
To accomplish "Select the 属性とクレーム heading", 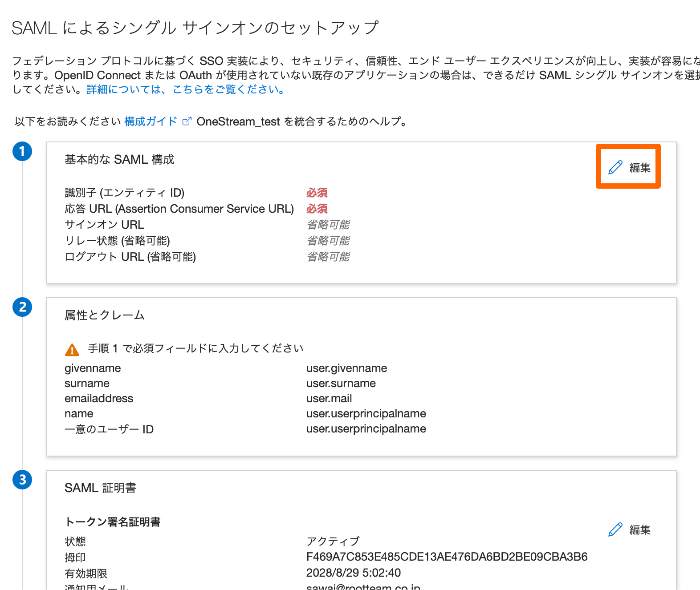I will click(x=105, y=315).
